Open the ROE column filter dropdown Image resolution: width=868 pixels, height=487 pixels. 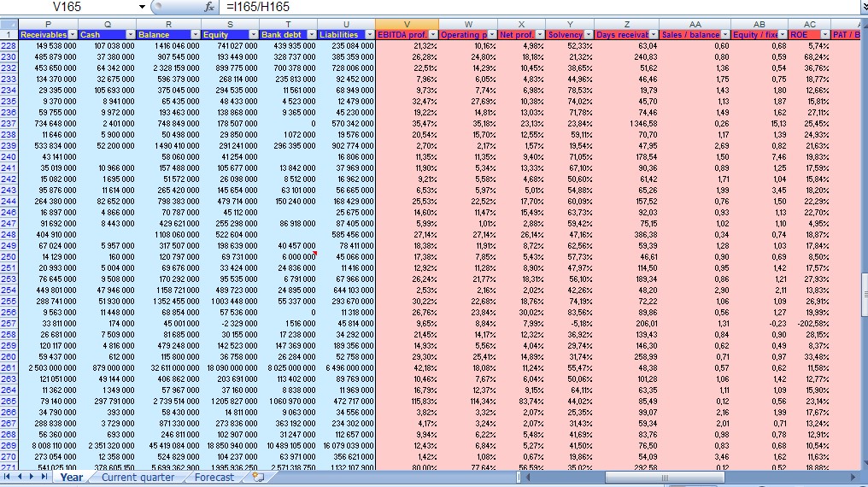(824, 34)
